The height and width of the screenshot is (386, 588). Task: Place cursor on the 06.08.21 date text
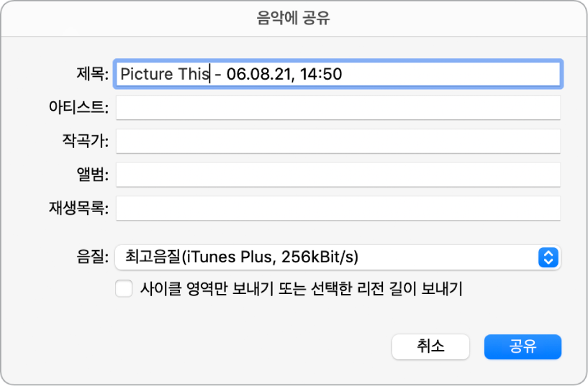[x=258, y=74]
